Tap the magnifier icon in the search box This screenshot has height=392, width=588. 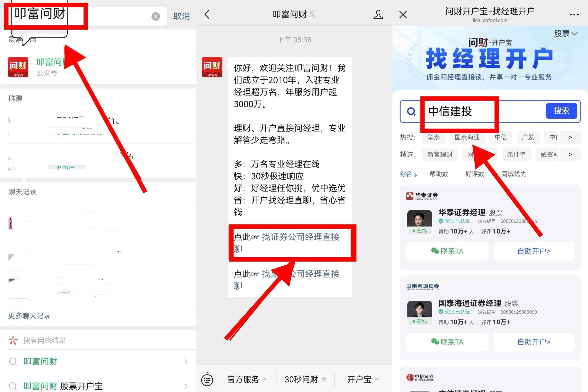click(x=411, y=111)
